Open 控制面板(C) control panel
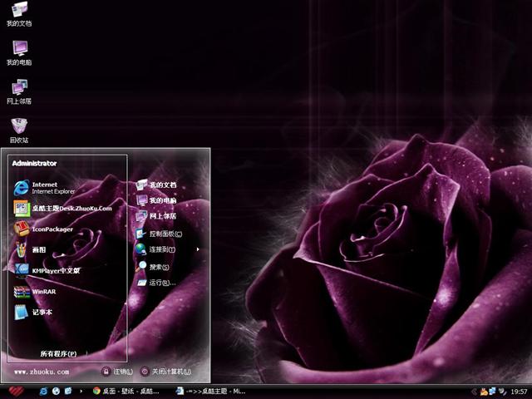Viewport: 532px width, 399px height. [159, 234]
